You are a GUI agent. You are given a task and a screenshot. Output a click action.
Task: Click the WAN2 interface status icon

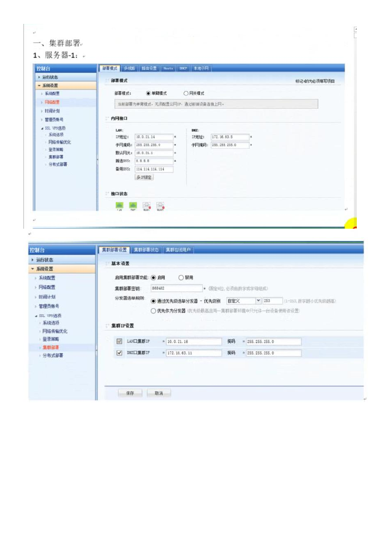(x=160, y=205)
